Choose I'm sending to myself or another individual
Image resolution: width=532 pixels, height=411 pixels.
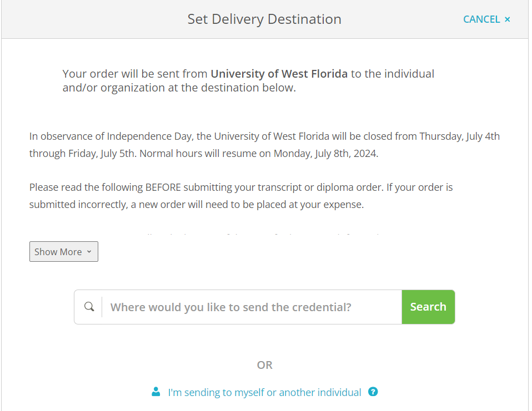click(x=265, y=392)
